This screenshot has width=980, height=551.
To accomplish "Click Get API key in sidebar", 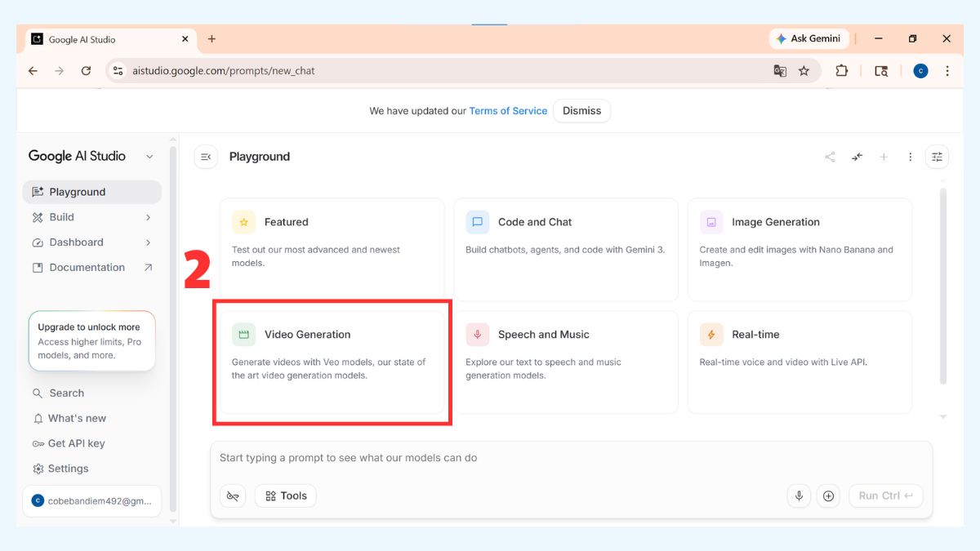I will tap(91, 443).
